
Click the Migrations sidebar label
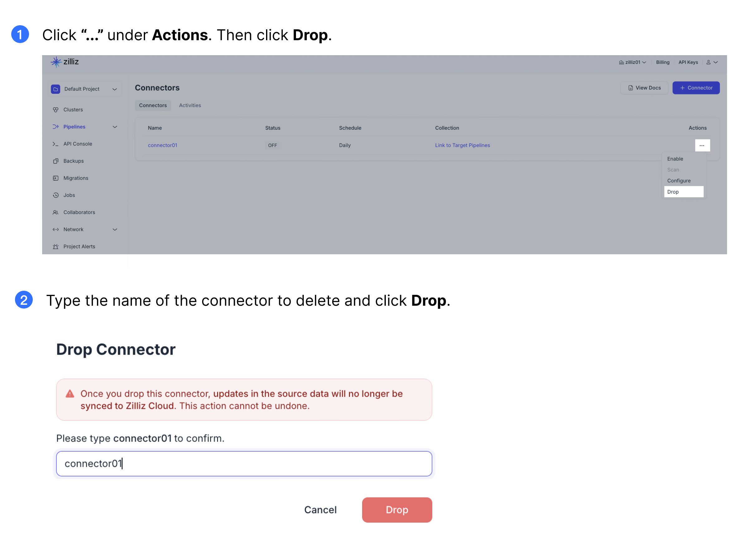76,178
